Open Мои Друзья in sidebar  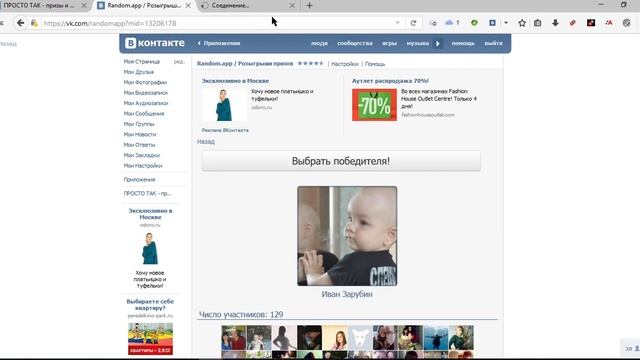coord(139,72)
